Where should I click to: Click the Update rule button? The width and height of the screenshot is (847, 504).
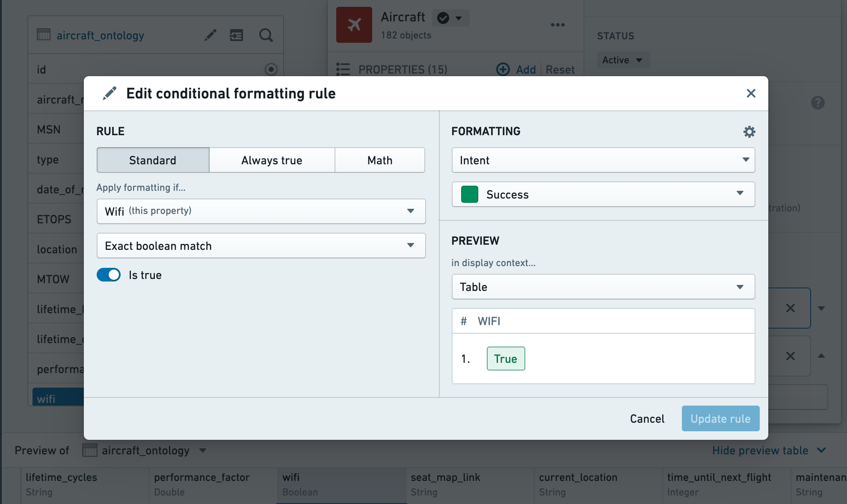coord(720,418)
